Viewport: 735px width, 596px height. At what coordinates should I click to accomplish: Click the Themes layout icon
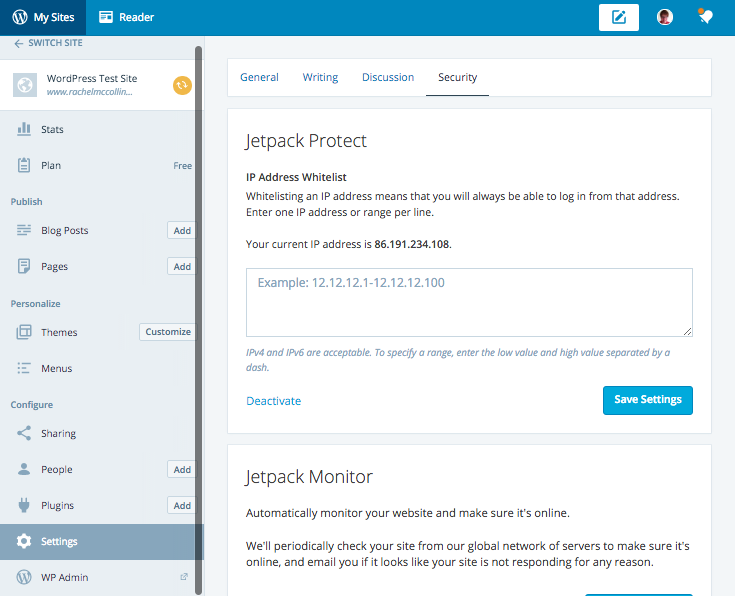point(24,332)
